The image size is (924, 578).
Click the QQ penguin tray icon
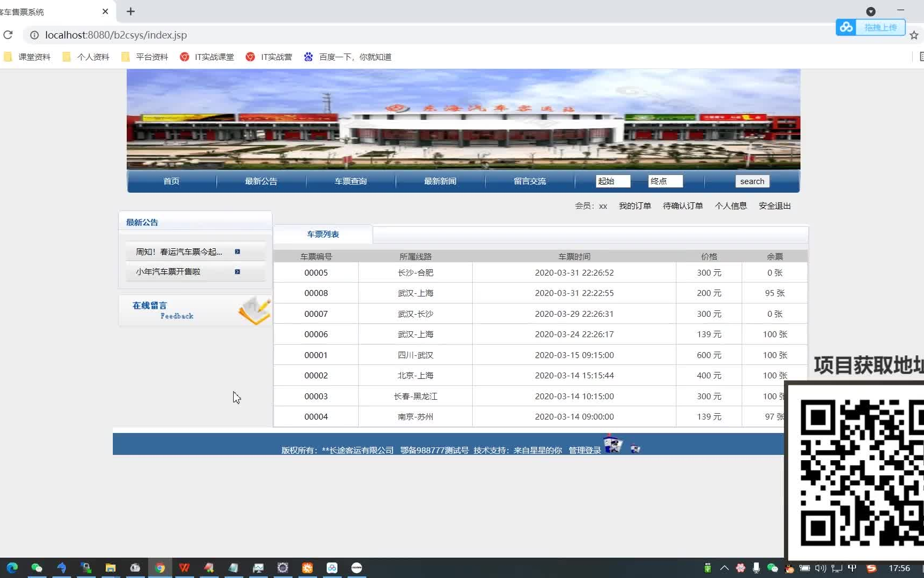pyautogui.click(x=789, y=569)
